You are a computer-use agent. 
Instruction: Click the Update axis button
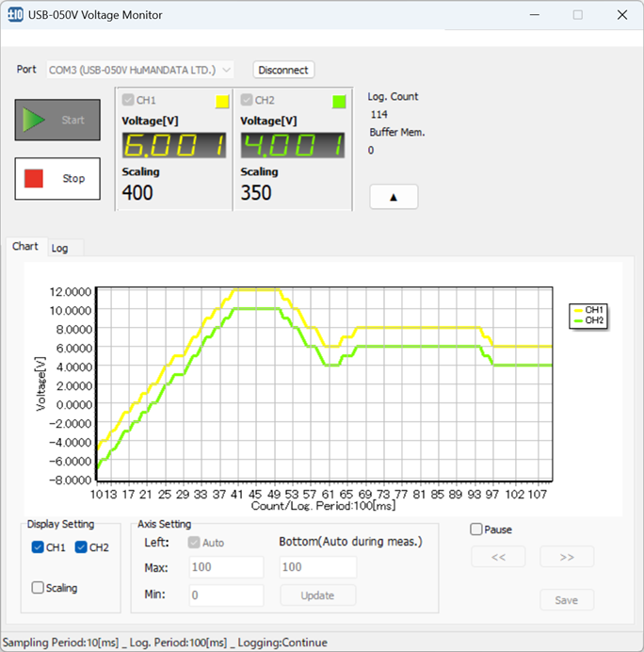pos(318,595)
